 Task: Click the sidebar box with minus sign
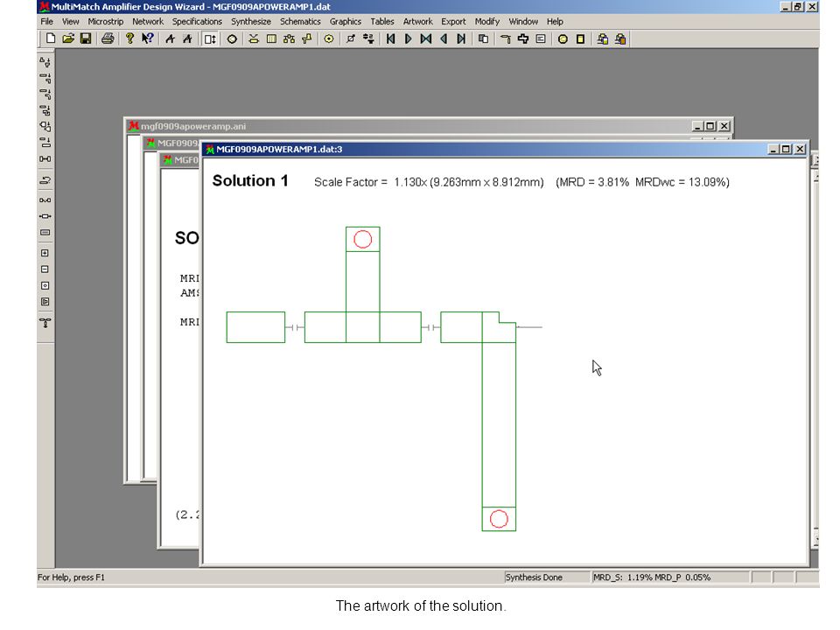45,269
